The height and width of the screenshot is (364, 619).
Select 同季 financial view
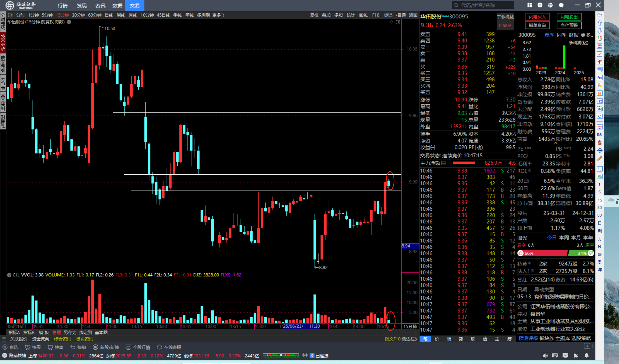[561, 35]
